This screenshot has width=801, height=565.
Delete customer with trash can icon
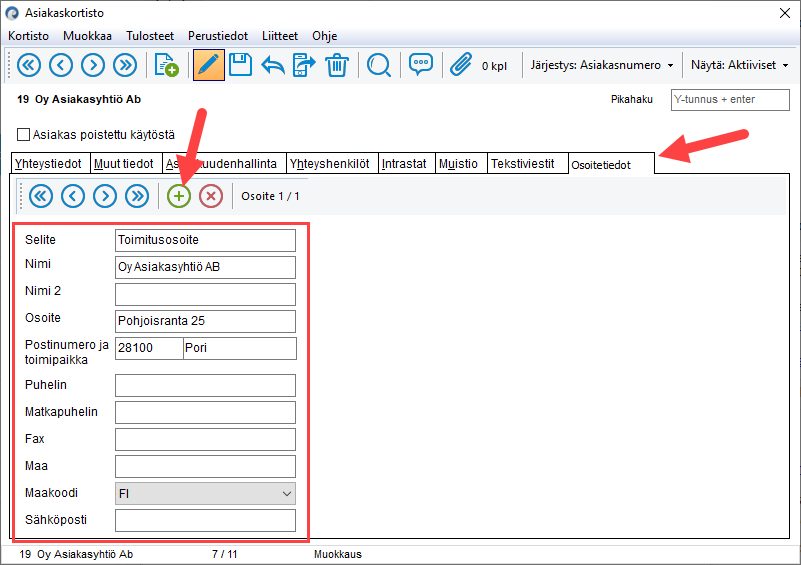tap(337, 65)
